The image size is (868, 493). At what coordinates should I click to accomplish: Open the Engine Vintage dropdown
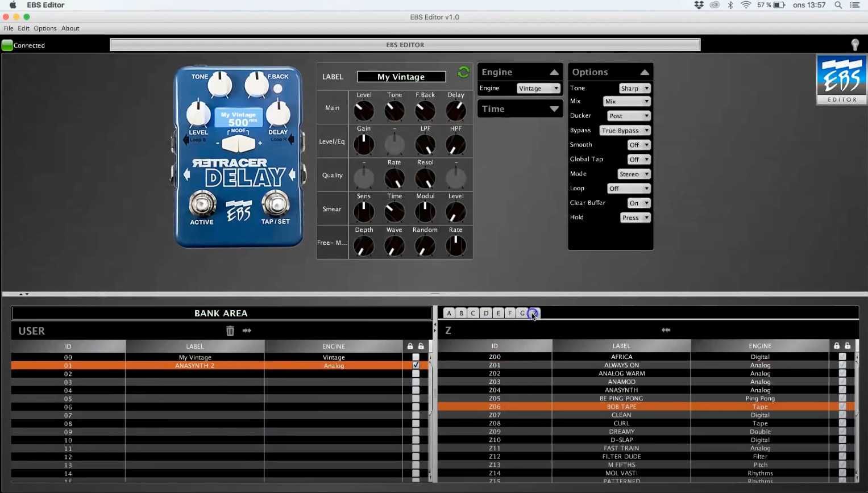[538, 88]
